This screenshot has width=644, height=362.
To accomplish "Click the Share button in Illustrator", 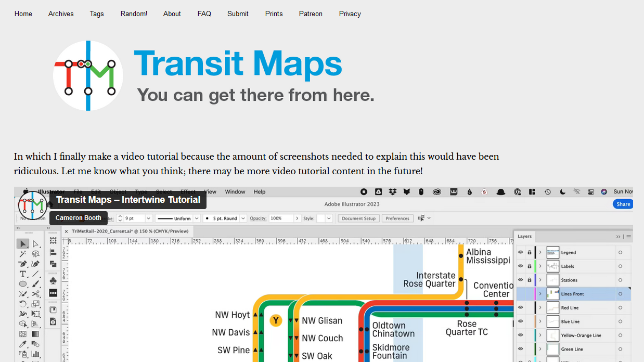I will 623,204.
